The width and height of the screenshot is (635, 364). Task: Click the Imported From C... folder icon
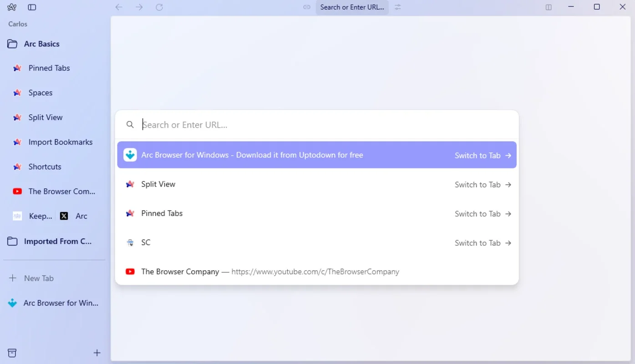12,242
